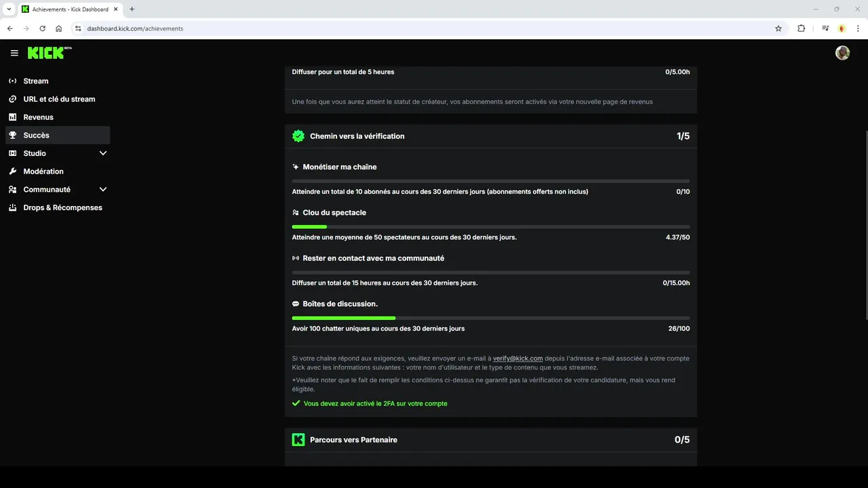Click the 1/5 verification progress count

[x=684, y=136]
